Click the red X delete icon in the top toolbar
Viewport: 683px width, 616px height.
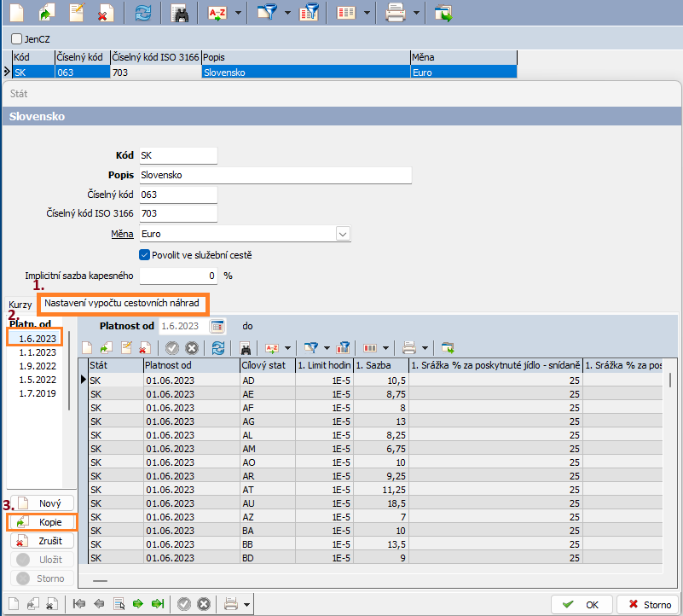point(106,14)
